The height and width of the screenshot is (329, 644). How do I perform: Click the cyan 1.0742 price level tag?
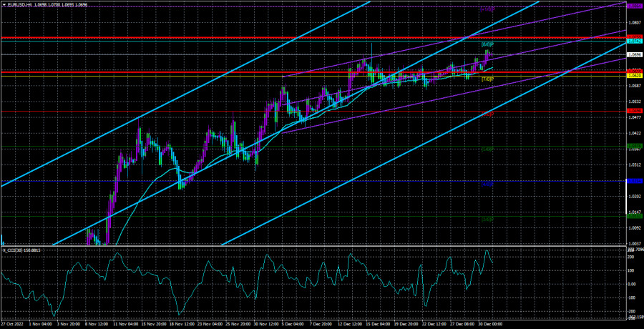(x=633, y=41)
